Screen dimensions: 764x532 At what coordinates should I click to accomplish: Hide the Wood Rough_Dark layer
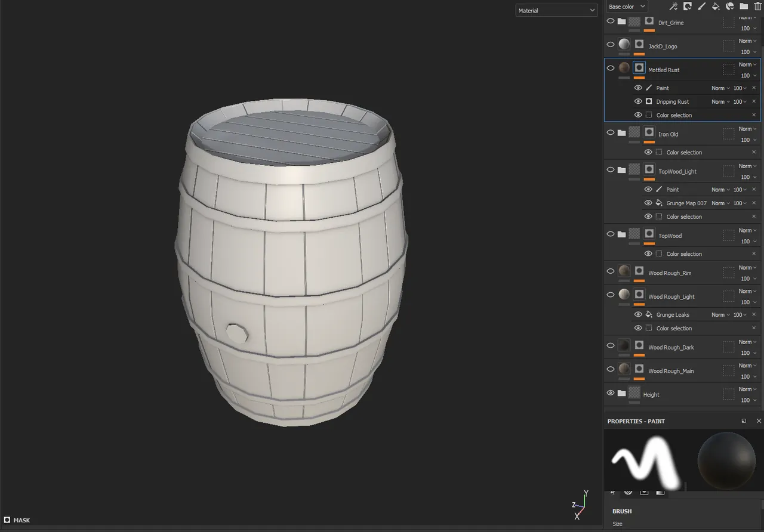coord(611,345)
